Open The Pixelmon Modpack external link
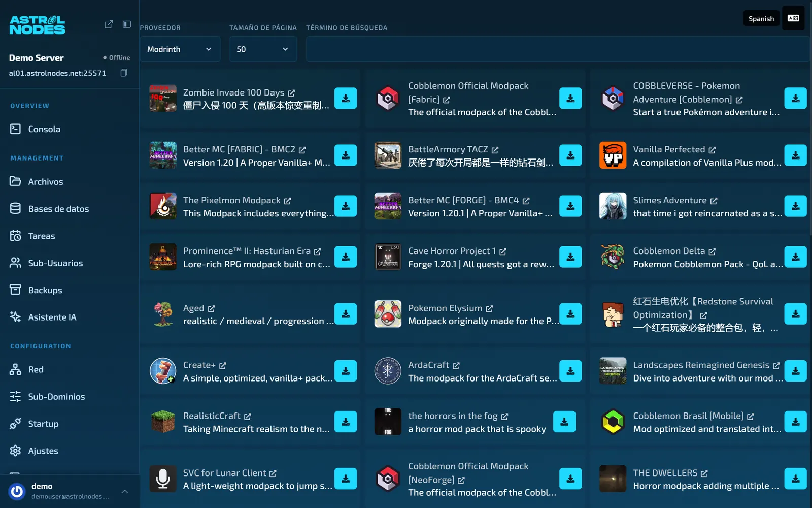 click(x=288, y=201)
